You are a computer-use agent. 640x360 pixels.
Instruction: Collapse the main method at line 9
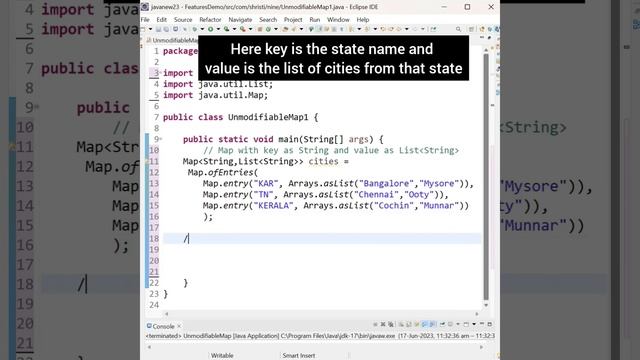click(x=161, y=139)
